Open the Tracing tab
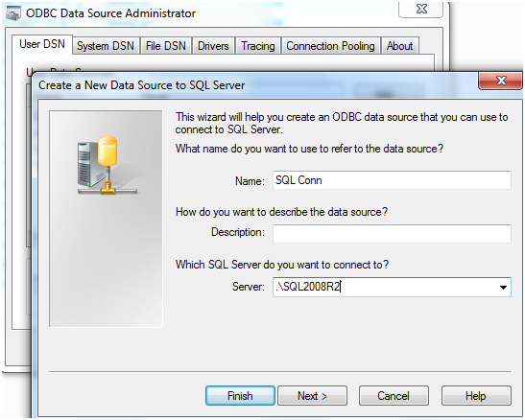The width and height of the screenshot is (525, 420). pyautogui.click(x=258, y=46)
